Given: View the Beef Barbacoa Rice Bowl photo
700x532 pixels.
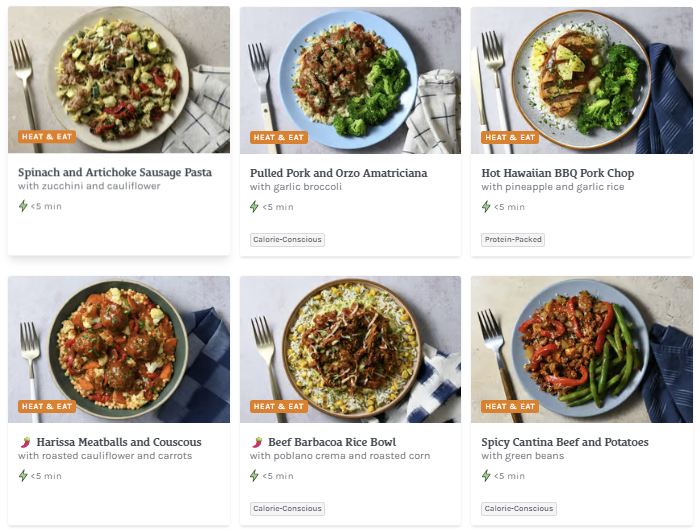Looking at the screenshot, I should click(x=350, y=345).
